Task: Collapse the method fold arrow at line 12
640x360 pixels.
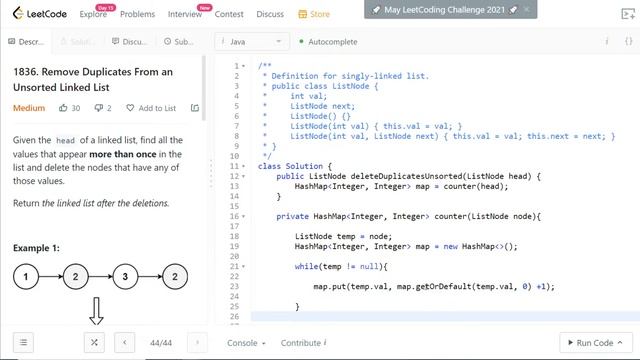Action: [244, 176]
